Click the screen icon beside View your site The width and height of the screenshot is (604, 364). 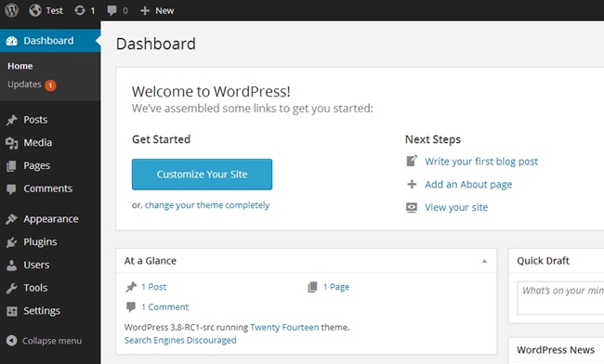(x=412, y=207)
